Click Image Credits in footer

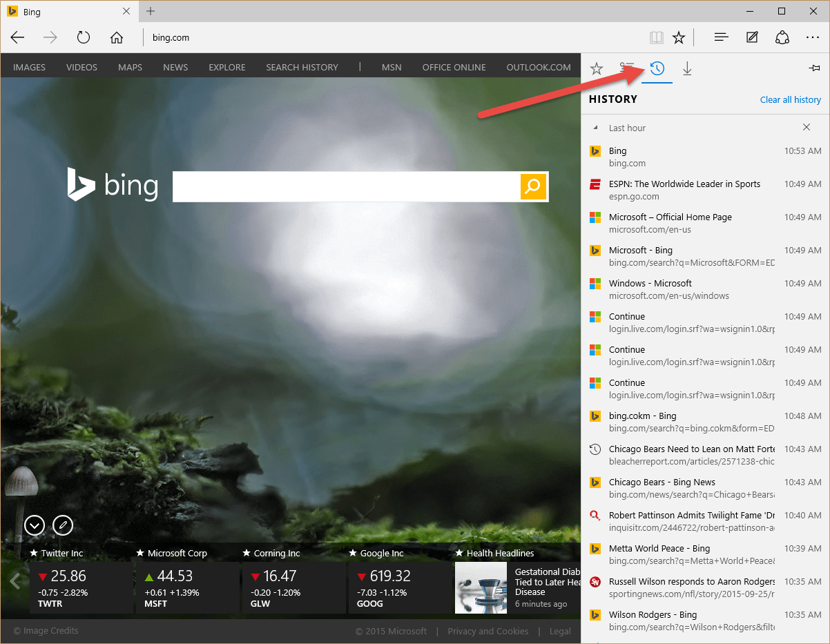point(46,631)
